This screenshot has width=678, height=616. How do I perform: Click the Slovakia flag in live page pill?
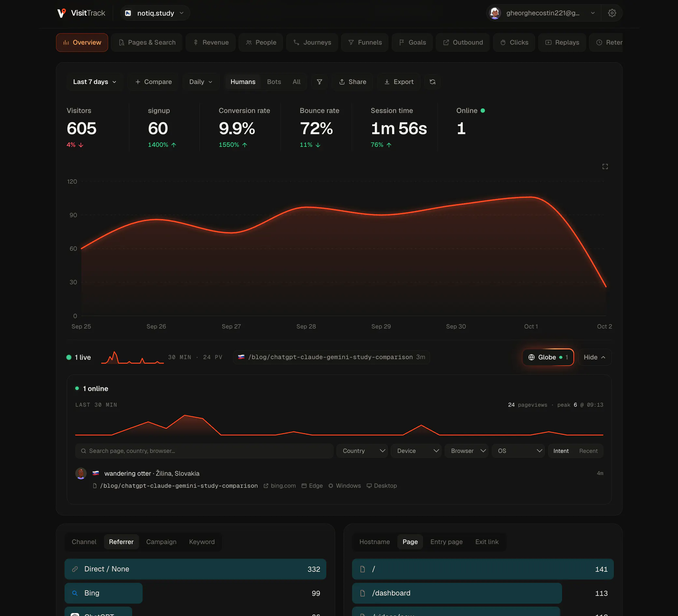[x=241, y=357]
